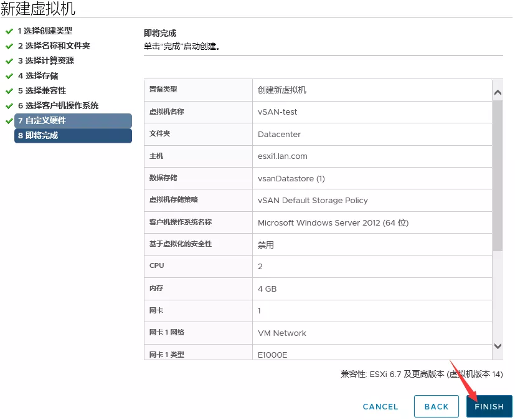
Task: Click the checkmark icon beside 自定义硬件
Action: tap(9, 120)
